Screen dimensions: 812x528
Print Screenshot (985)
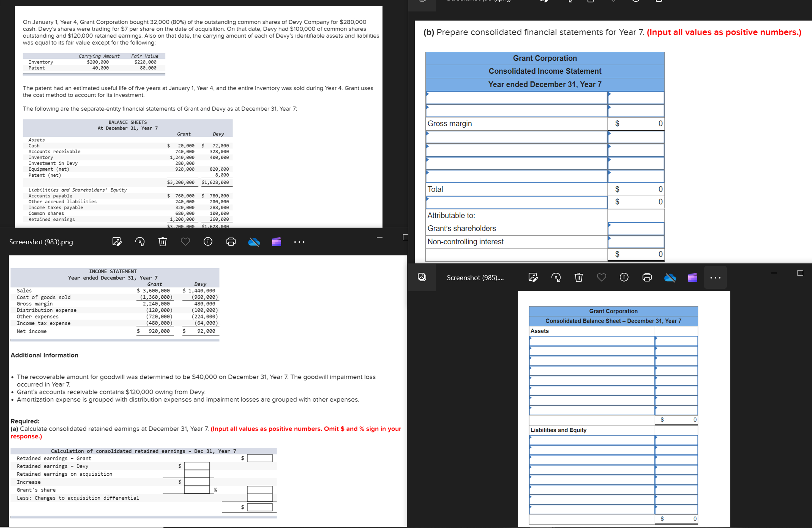tap(647, 277)
